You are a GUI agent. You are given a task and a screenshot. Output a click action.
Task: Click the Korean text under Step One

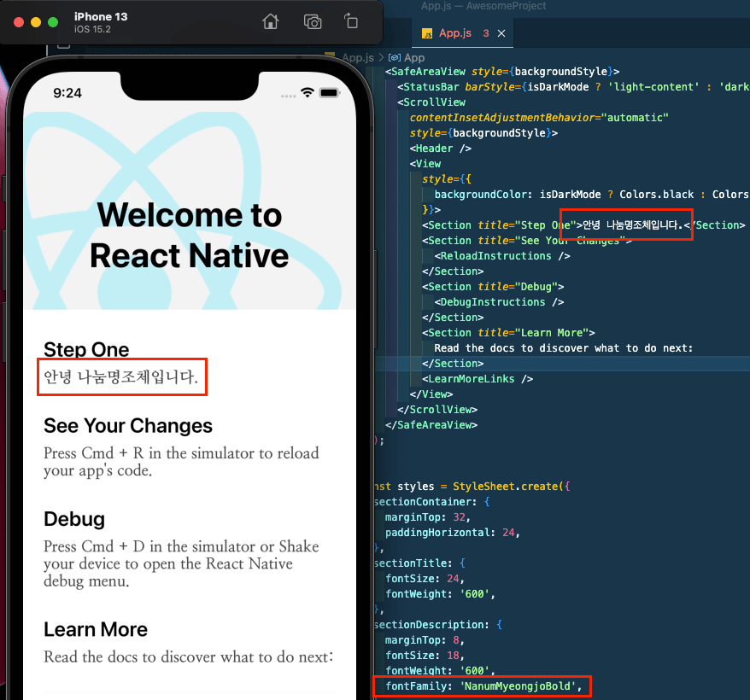(x=121, y=376)
